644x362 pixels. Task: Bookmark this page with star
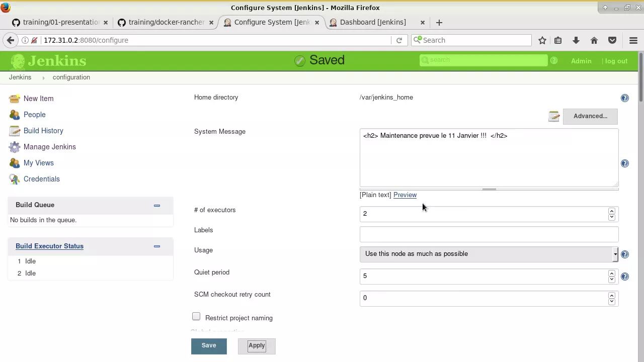click(542, 40)
